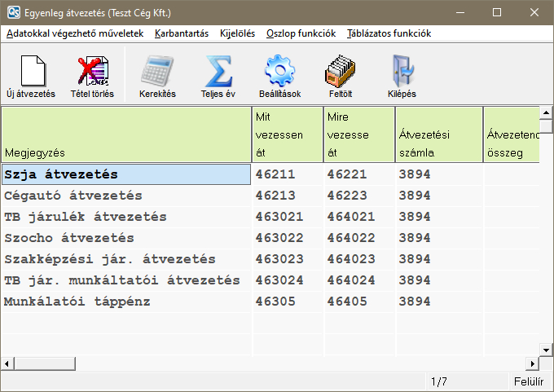Open the Kijelölés menu
This screenshot has width=554, height=392.
coord(237,33)
